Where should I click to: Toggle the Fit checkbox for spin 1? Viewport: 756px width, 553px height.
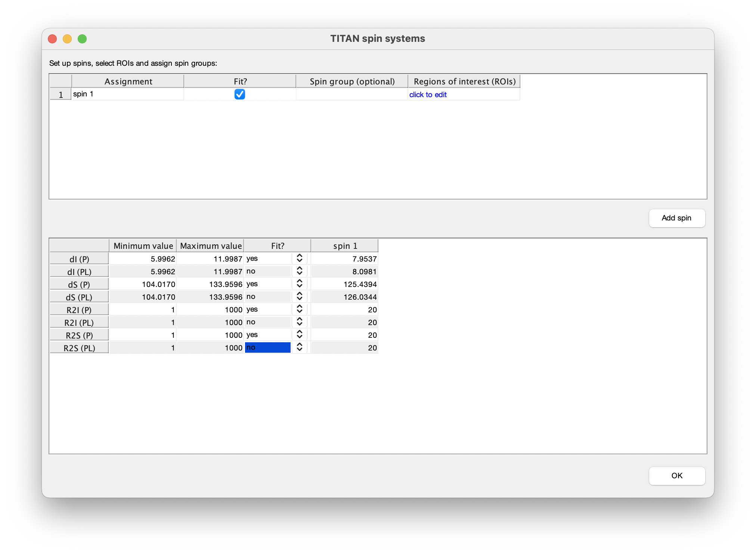click(x=240, y=94)
